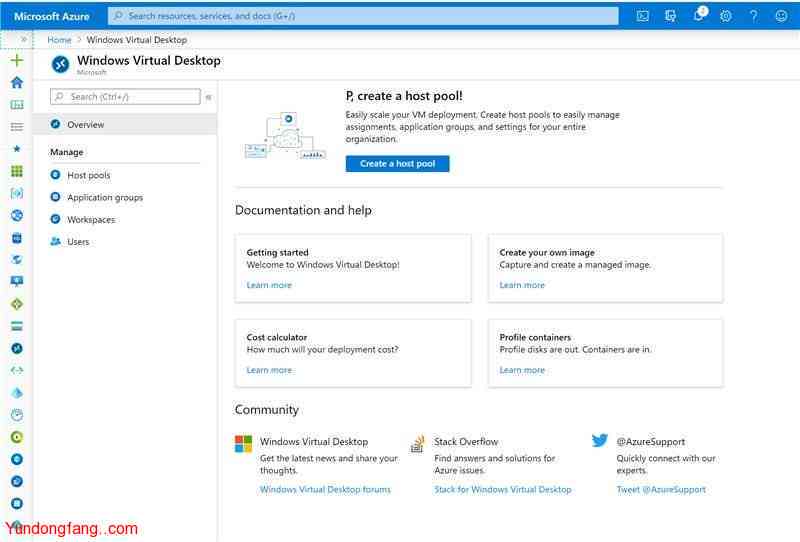
Task: Click the host pool illustration graphic
Action: pos(285,136)
